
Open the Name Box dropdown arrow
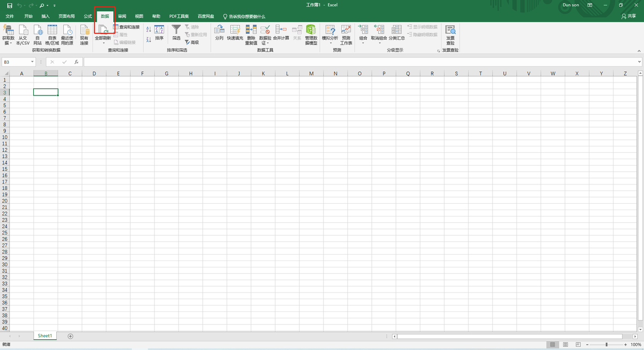33,62
